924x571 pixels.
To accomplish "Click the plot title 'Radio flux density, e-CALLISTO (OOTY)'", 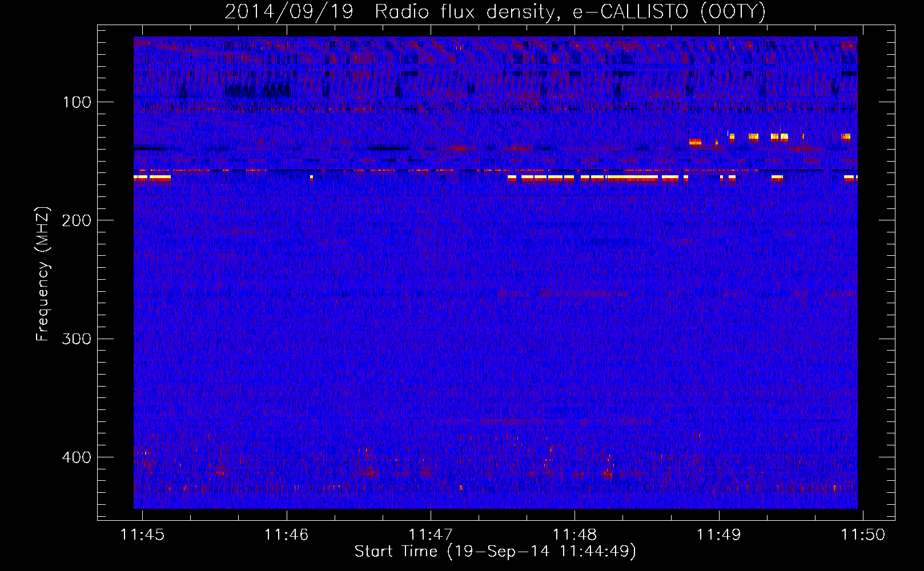I will point(570,12).
